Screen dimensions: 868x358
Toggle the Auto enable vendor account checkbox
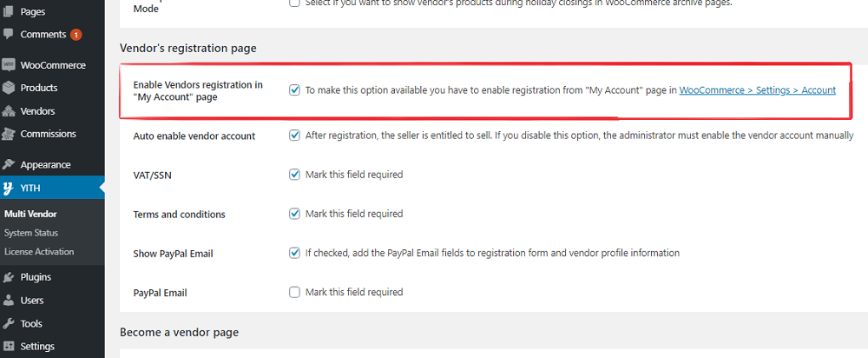point(294,136)
